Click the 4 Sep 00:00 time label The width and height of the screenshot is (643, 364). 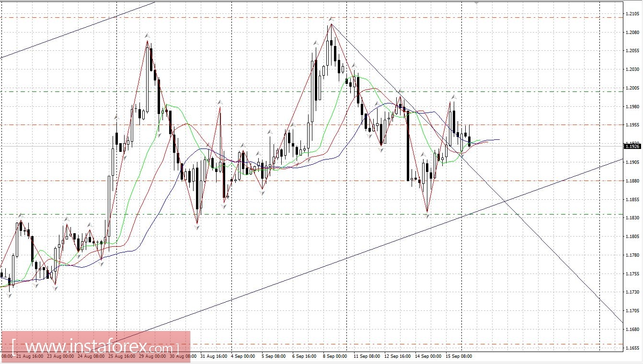click(x=243, y=357)
